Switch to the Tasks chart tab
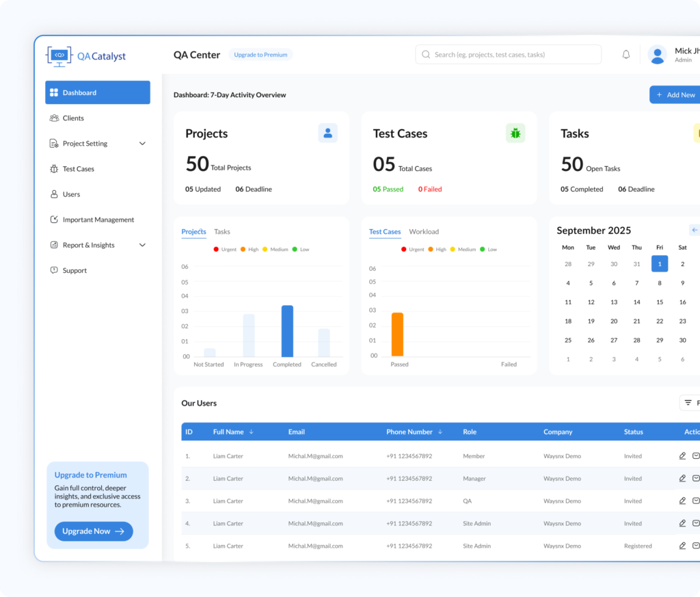This screenshot has height=597, width=700. [221, 232]
